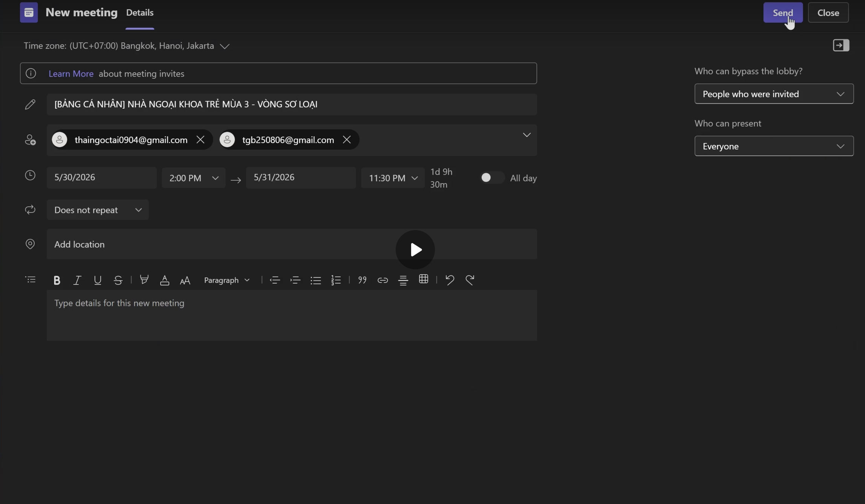The image size is (865, 504).
Task: Open the 2:00 PM start time dropdown
Action: pyautogui.click(x=193, y=178)
